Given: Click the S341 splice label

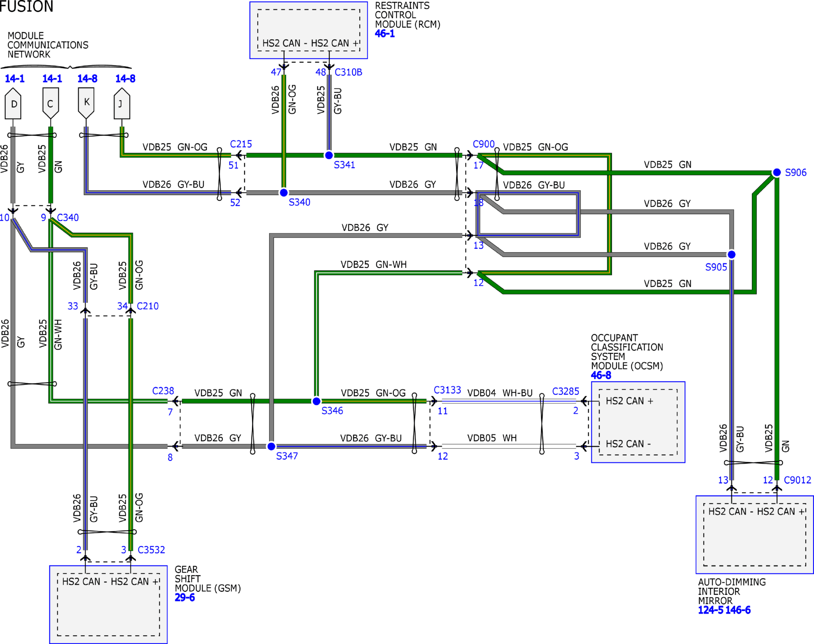Looking at the screenshot, I should [x=345, y=165].
